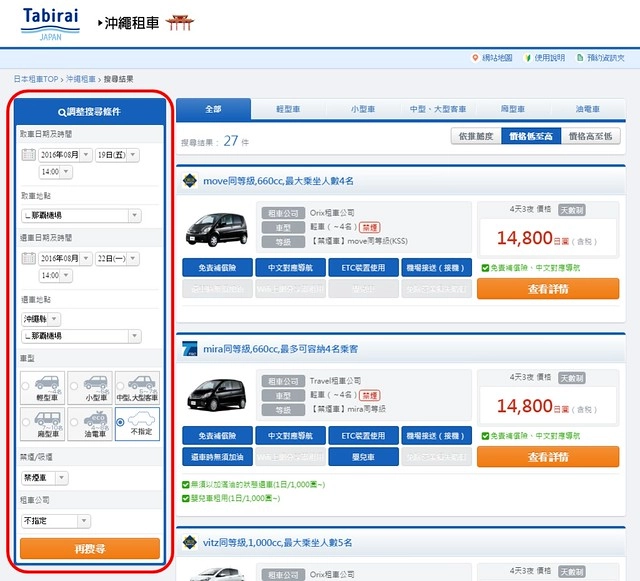
Task: Click the black move car thumbnail
Action: point(216,229)
